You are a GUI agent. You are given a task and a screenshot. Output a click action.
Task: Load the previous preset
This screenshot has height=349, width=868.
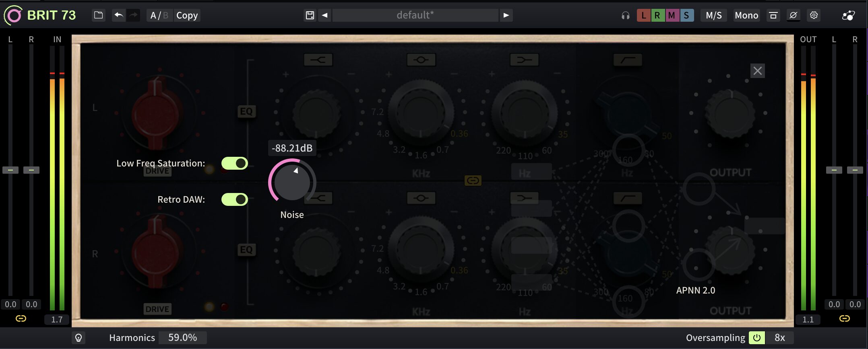click(324, 15)
